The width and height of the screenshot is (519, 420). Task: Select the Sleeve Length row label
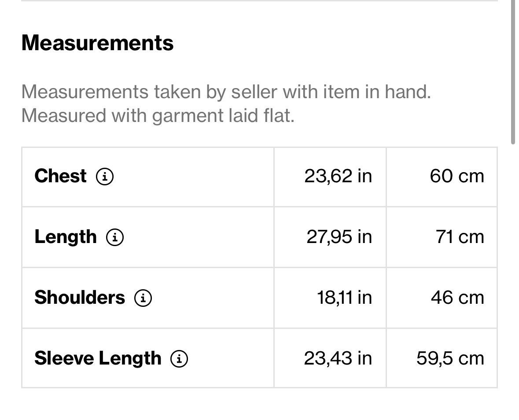(98, 359)
